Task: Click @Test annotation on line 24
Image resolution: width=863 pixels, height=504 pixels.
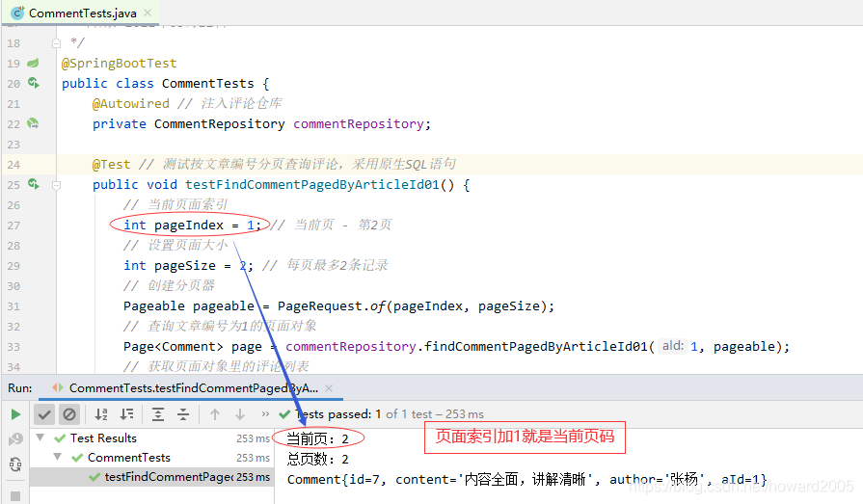Action: [111, 165]
